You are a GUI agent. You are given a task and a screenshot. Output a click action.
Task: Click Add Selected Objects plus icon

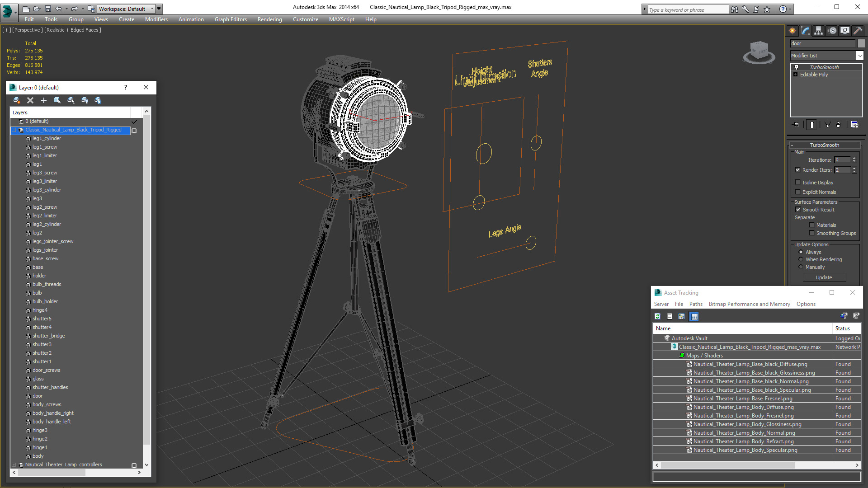point(44,100)
